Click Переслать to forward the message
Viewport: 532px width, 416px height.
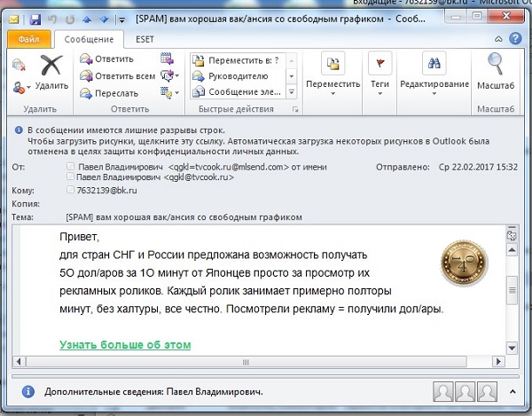[109, 93]
